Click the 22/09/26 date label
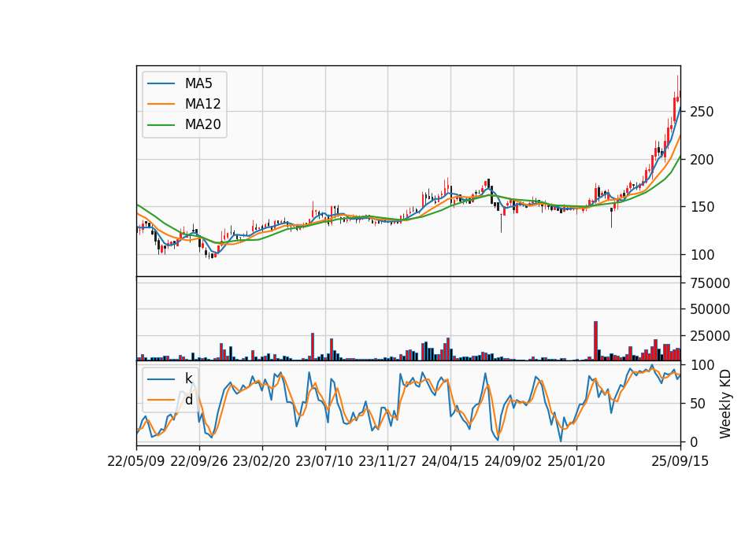Viewport: 756px width, 543px height. (x=199, y=461)
